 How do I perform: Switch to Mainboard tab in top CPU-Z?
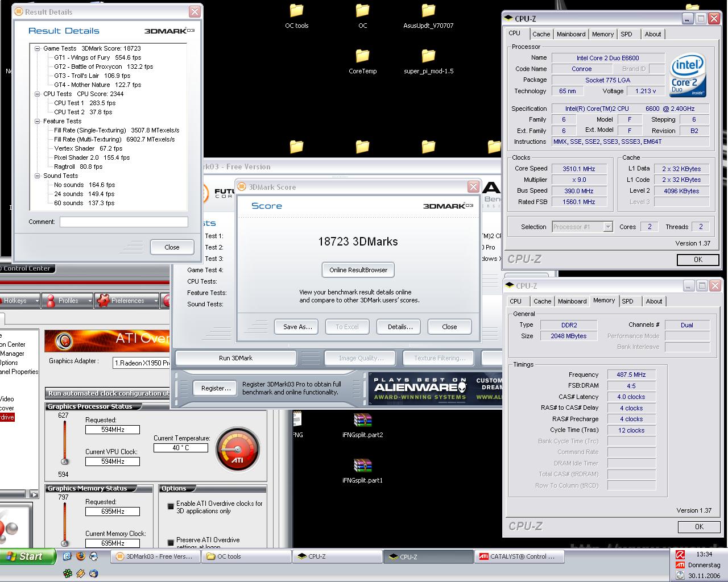[x=571, y=34]
